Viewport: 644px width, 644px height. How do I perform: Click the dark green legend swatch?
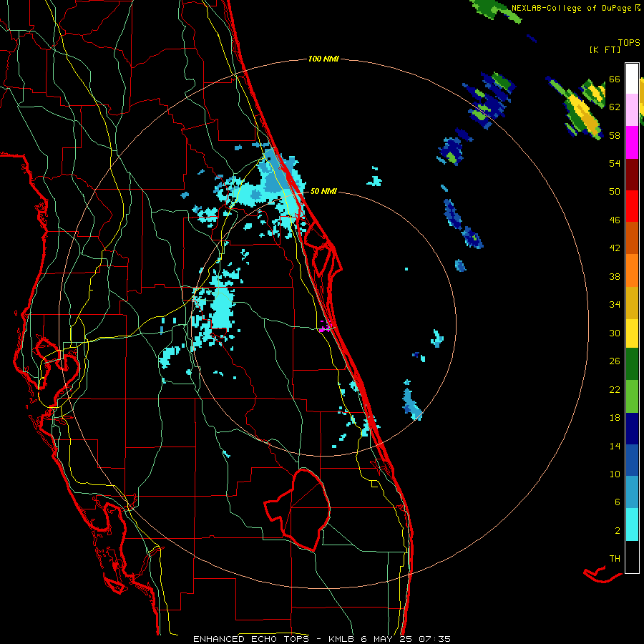pos(632,364)
